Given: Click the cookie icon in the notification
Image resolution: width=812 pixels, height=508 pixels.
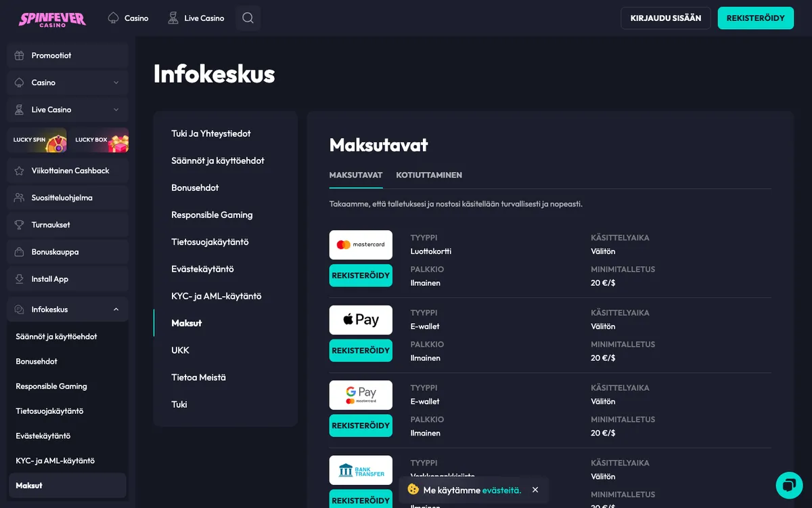Looking at the screenshot, I should (413, 490).
